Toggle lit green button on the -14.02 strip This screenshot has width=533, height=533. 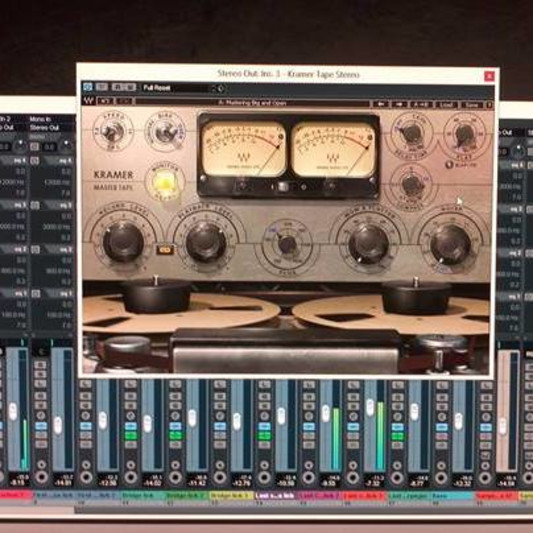pos(130,435)
